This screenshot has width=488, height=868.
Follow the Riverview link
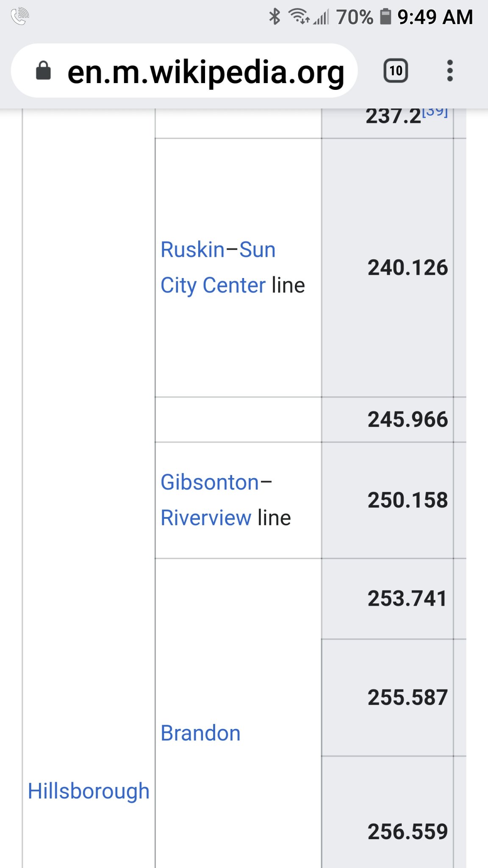coord(206,518)
